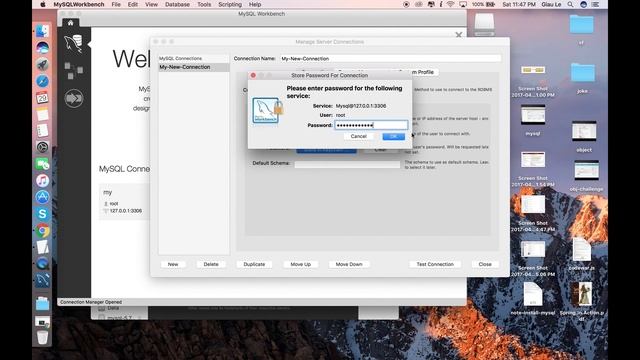Click the X close icon on the welcome page

459,35
